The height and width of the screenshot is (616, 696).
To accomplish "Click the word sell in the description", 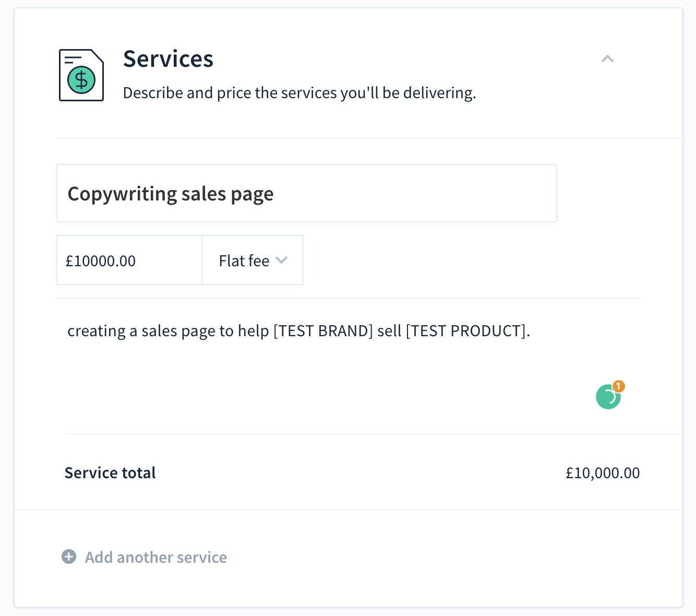I will 389,331.
